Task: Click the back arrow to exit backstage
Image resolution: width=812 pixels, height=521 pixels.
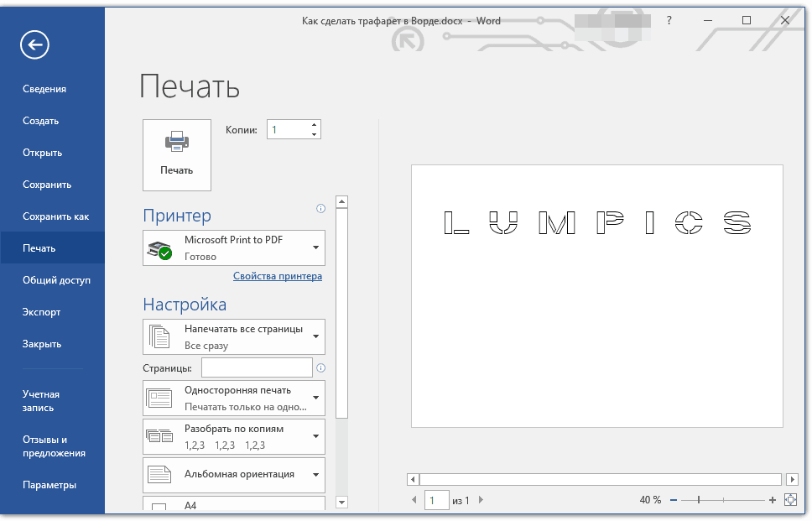Action: tap(36, 45)
